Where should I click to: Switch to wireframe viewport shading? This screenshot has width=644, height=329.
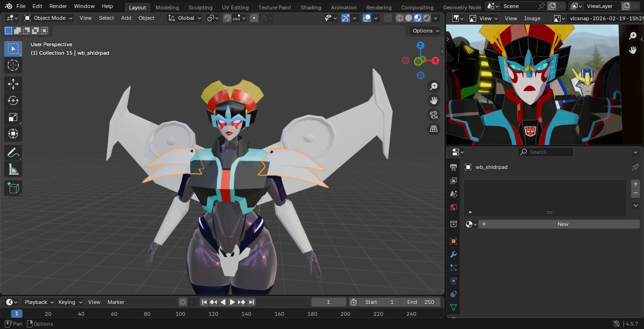point(400,18)
